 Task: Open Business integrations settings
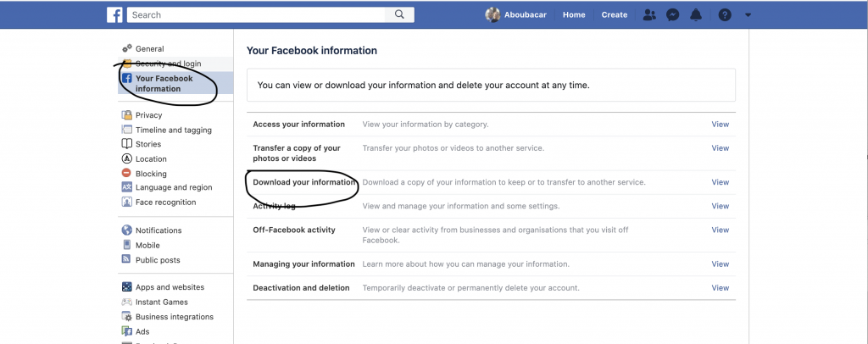click(x=175, y=317)
